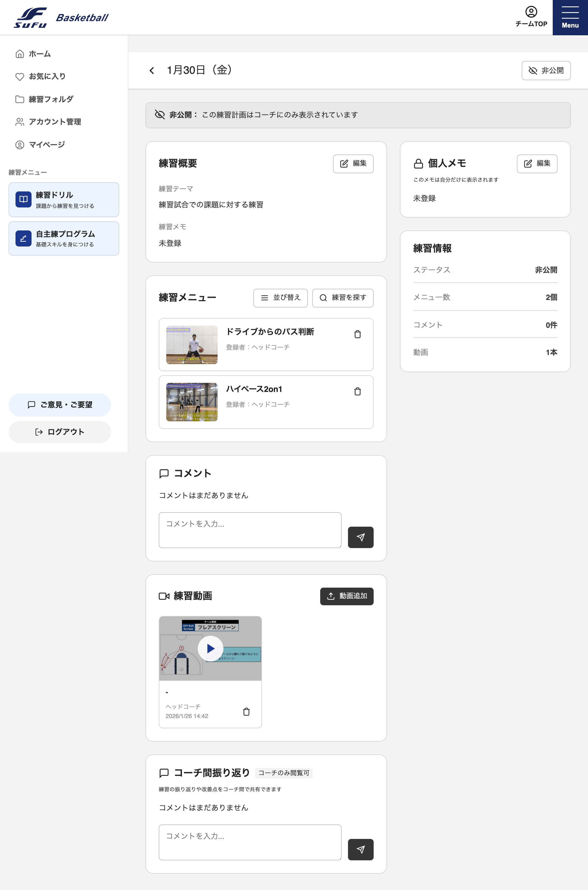Edit the 個人メモ personal memo
The height and width of the screenshot is (890, 588).
point(537,164)
